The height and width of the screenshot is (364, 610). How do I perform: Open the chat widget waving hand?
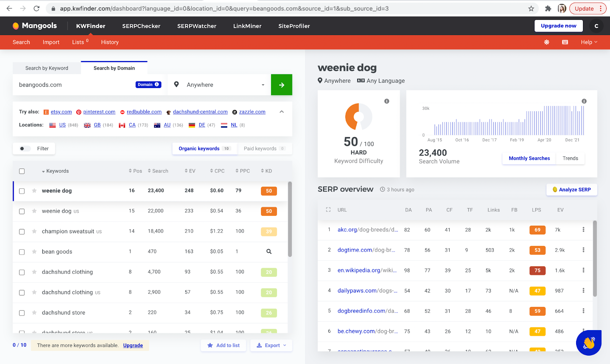click(589, 343)
